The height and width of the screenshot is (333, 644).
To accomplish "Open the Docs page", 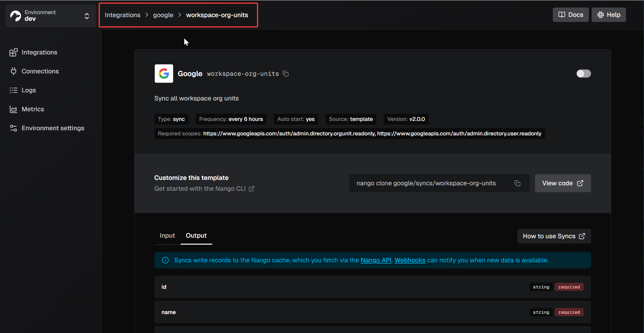I will coord(571,14).
